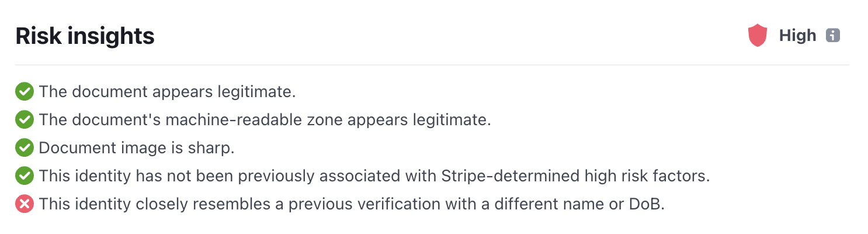
Task: Click green check for Stripe-determined risk factors insight
Action: [x=24, y=175]
